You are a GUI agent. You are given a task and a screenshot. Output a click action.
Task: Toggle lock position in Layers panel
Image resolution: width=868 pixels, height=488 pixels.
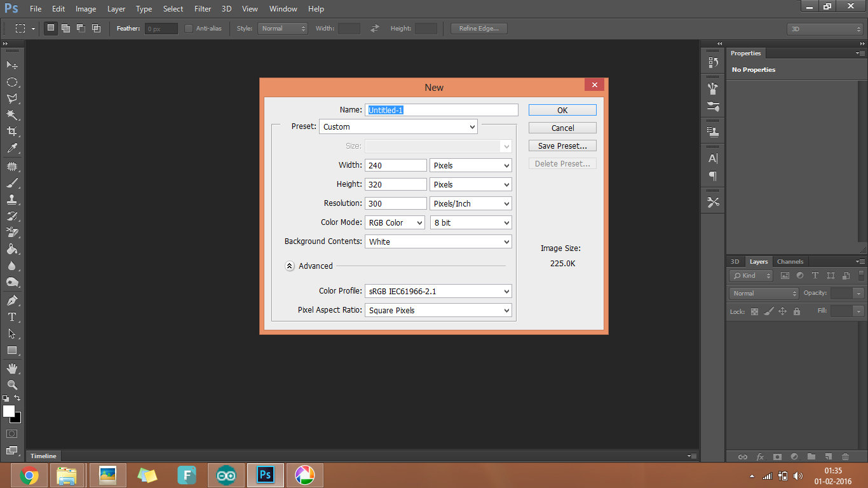pos(782,312)
